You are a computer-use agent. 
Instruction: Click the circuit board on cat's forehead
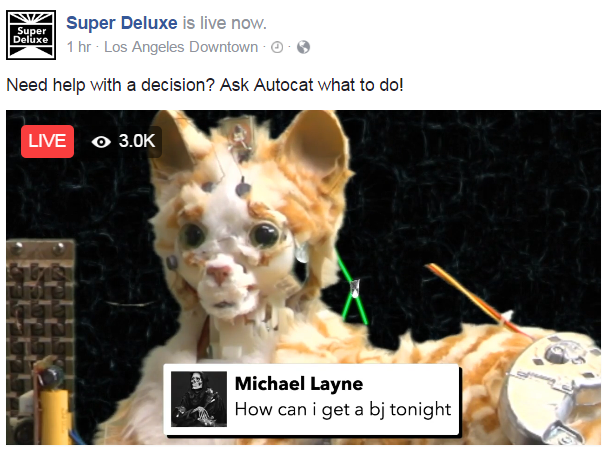tap(240, 136)
